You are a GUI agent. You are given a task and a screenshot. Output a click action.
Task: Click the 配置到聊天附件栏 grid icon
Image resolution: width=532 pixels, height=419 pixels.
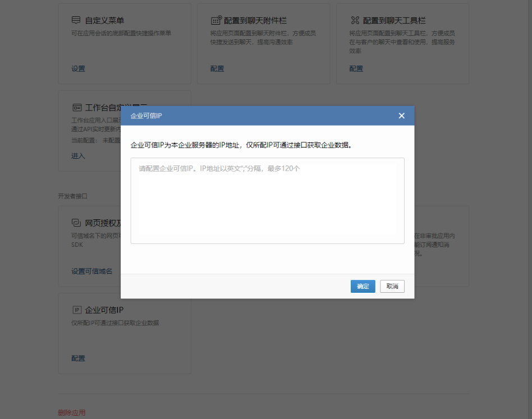coord(216,20)
